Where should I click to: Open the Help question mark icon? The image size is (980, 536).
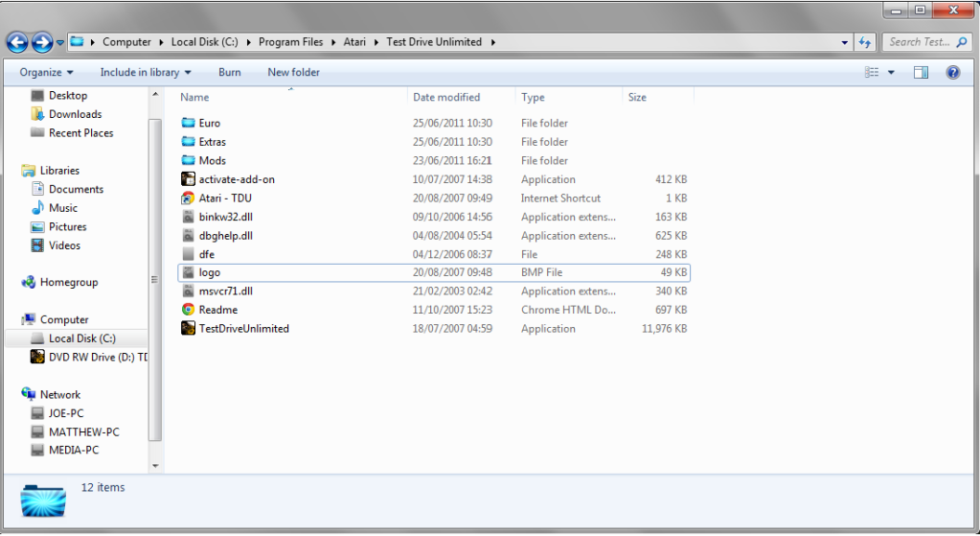pos(952,72)
